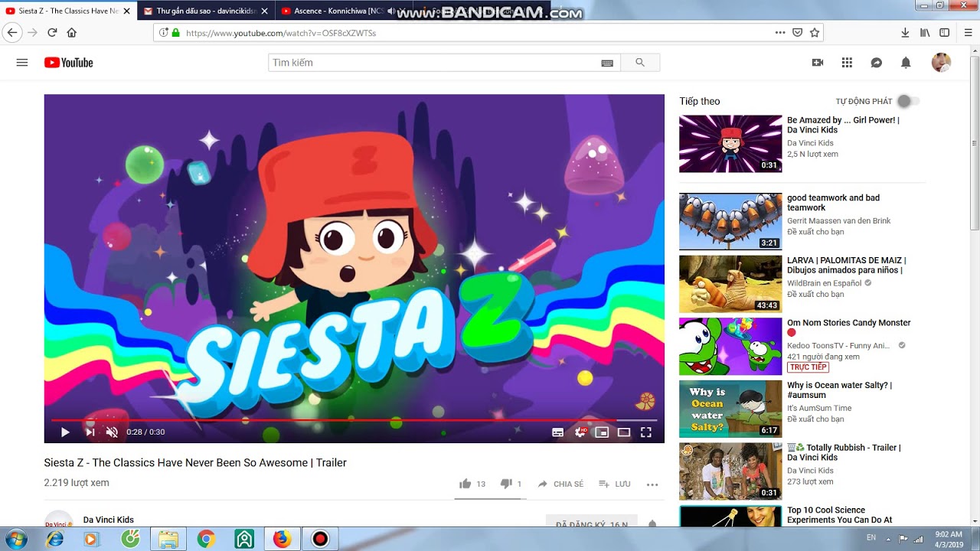Switch to the Ascence - Konnichiwa tab
Screen dimensions: 980x551
(x=333, y=11)
